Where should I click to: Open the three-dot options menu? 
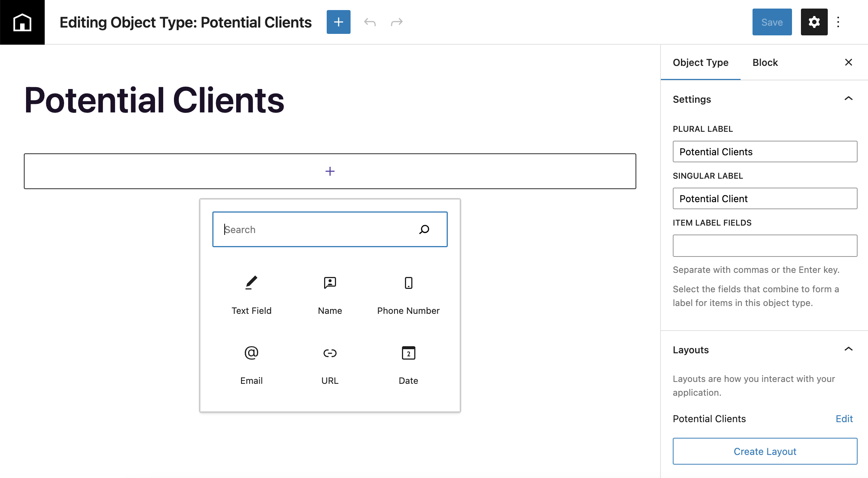(838, 22)
